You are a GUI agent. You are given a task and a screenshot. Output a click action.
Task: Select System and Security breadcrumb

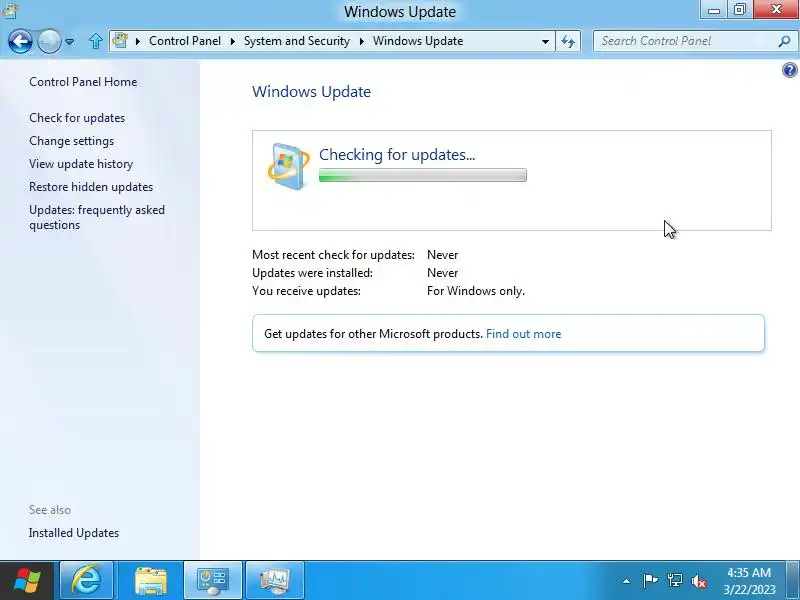[296, 41]
